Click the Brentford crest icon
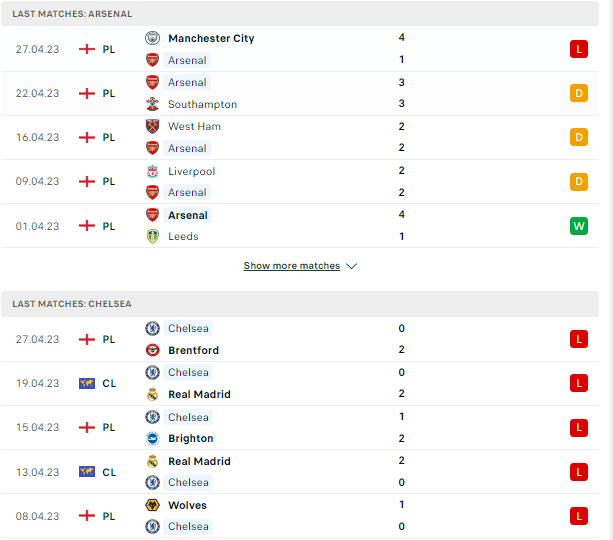This screenshot has width=613, height=540. 152,350
